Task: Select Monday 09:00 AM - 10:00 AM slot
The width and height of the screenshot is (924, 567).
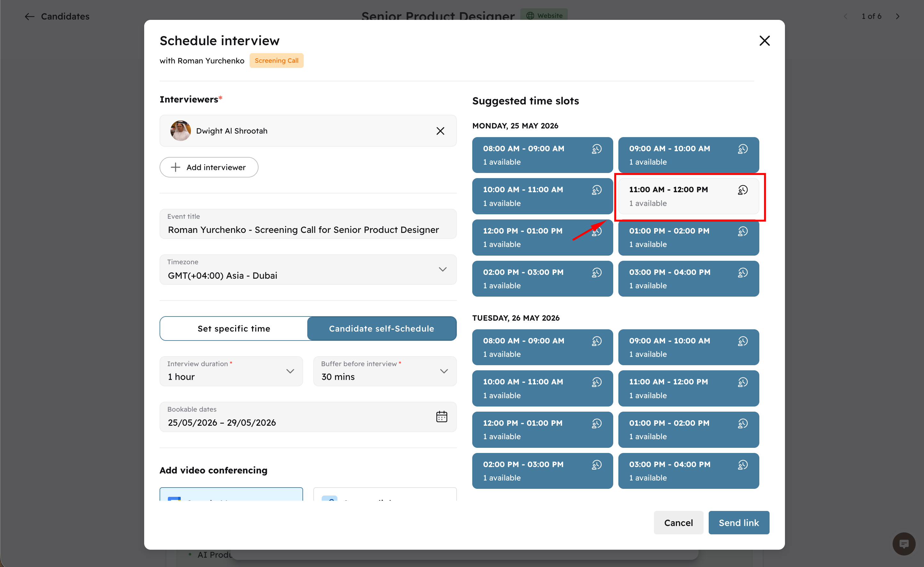Action: coord(689,155)
